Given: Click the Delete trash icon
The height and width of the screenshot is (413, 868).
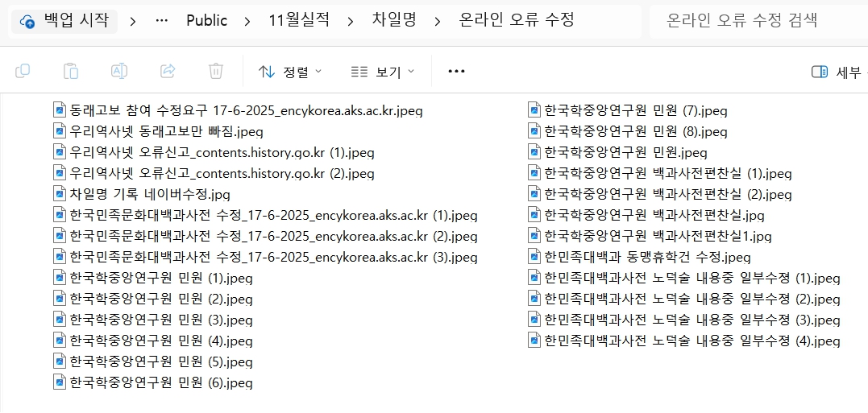Looking at the screenshot, I should pos(216,72).
